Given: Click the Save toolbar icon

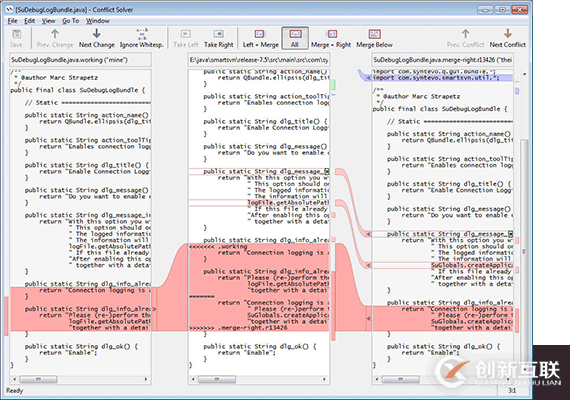Looking at the screenshot, I should 16,34.
